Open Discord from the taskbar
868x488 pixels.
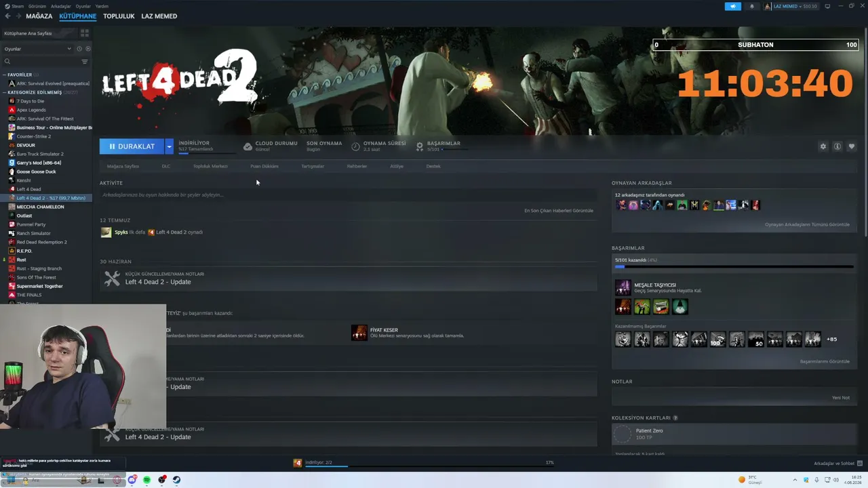tap(132, 480)
